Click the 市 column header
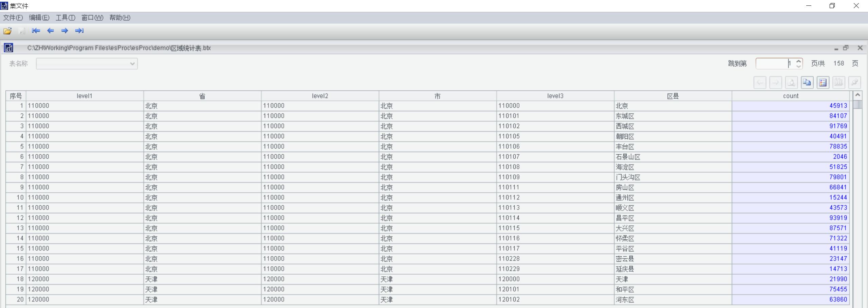 [438, 96]
